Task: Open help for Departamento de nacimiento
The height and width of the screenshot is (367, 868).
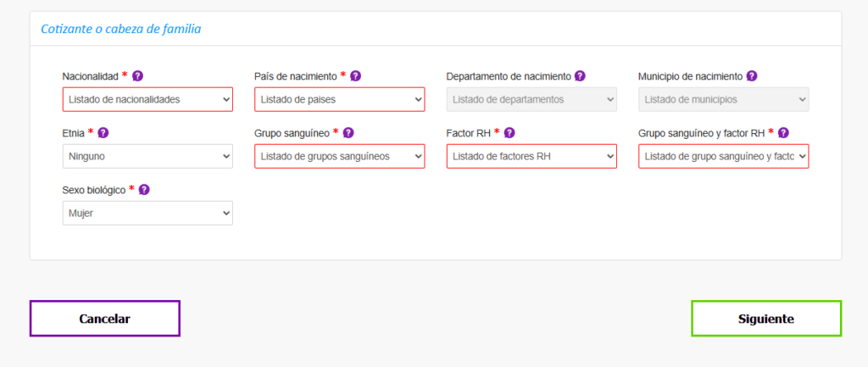Action: click(580, 75)
